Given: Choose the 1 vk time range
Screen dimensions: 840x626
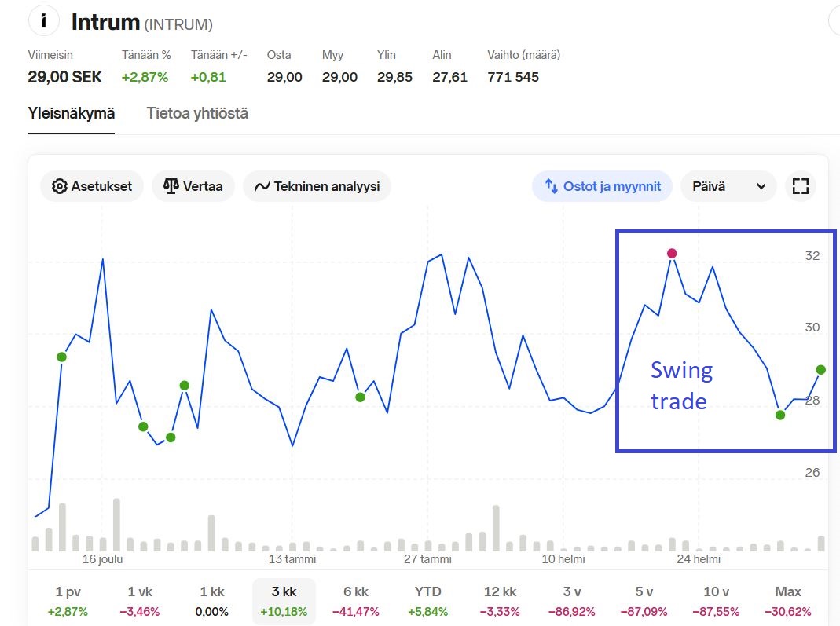Looking at the screenshot, I should coord(143,601).
